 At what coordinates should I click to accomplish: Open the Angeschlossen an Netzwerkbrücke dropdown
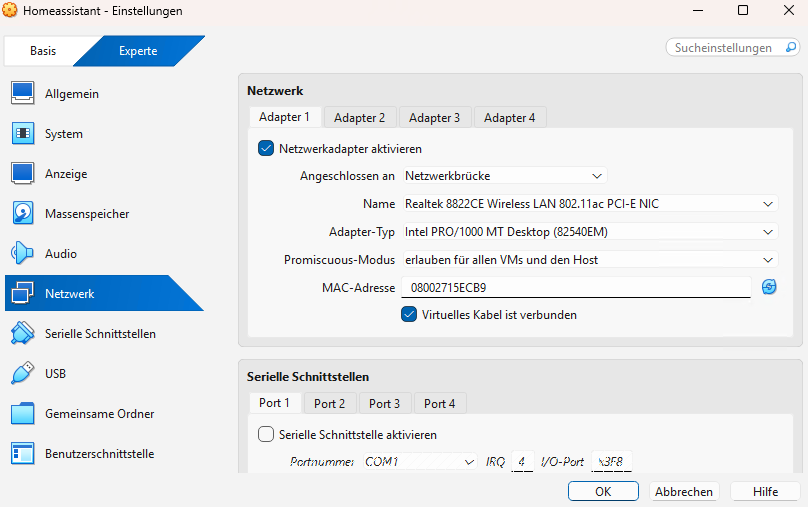(x=505, y=176)
